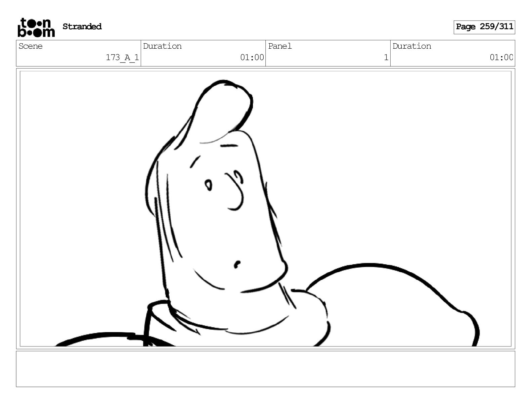Click the storyboard panel sketch
The image size is (532, 411).
(x=265, y=209)
